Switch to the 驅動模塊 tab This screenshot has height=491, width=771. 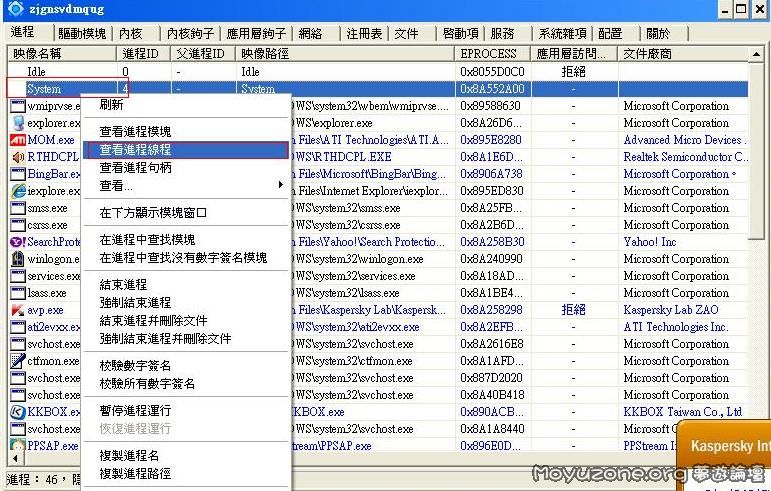82,33
